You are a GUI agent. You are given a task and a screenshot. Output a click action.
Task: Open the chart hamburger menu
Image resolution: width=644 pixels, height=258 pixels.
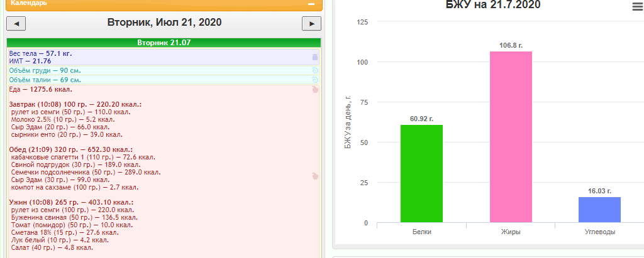point(637,6)
